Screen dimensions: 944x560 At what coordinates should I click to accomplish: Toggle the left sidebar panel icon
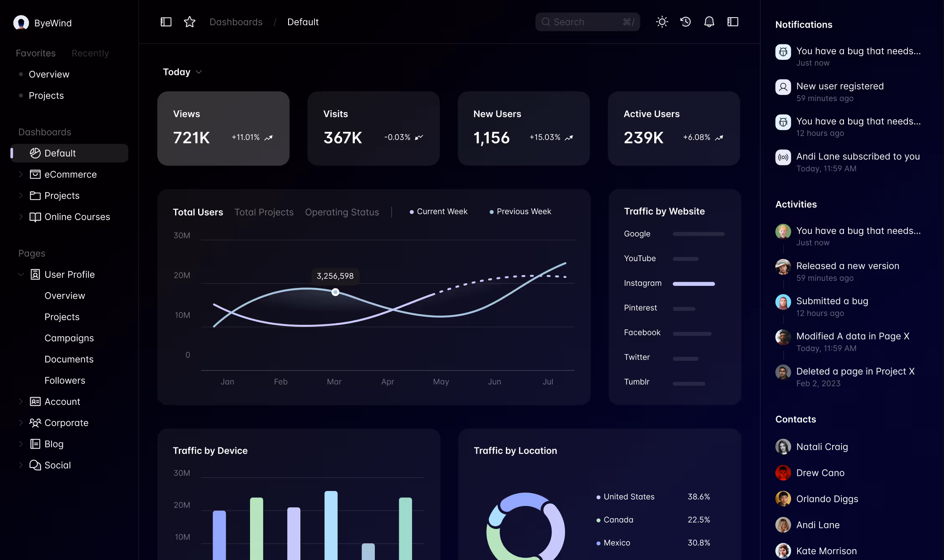(166, 22)
